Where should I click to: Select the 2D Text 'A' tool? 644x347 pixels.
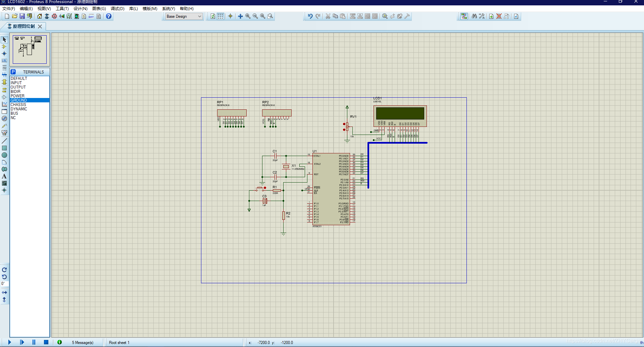point(4,176)
